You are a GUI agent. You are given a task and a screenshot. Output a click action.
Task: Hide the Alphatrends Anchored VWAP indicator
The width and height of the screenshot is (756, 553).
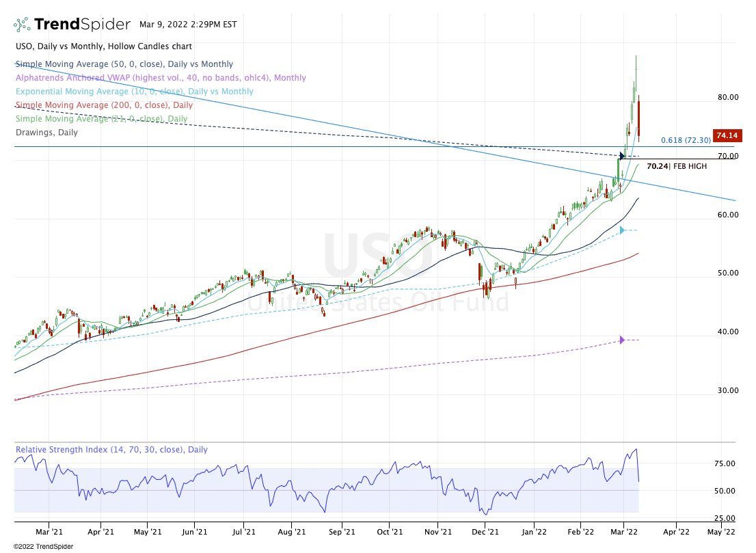(x=160, y=77)
